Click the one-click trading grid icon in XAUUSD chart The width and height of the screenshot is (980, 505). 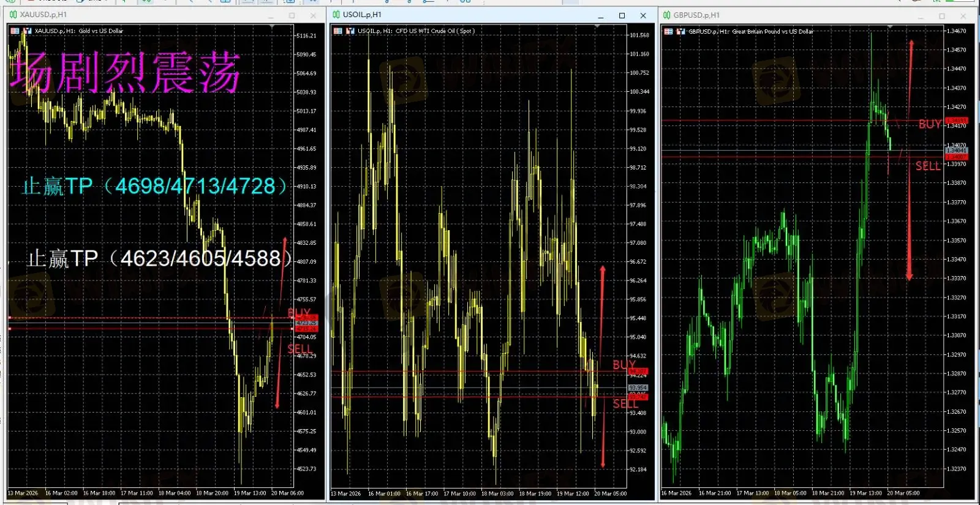[x=15, y=31]
